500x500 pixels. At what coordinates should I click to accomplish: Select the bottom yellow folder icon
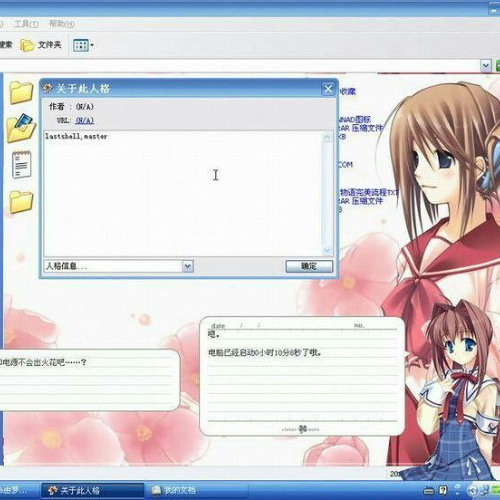(x=21, y=202)
